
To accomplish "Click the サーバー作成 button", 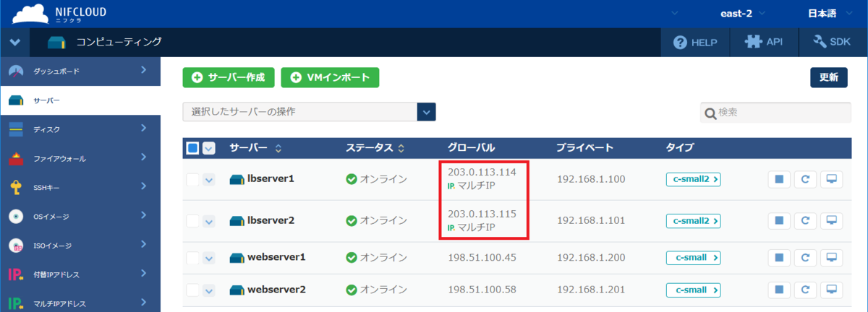I will point(229,77).
